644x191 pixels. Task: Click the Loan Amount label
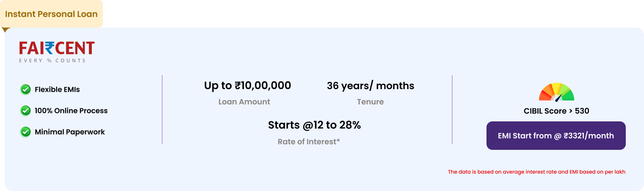244,102
